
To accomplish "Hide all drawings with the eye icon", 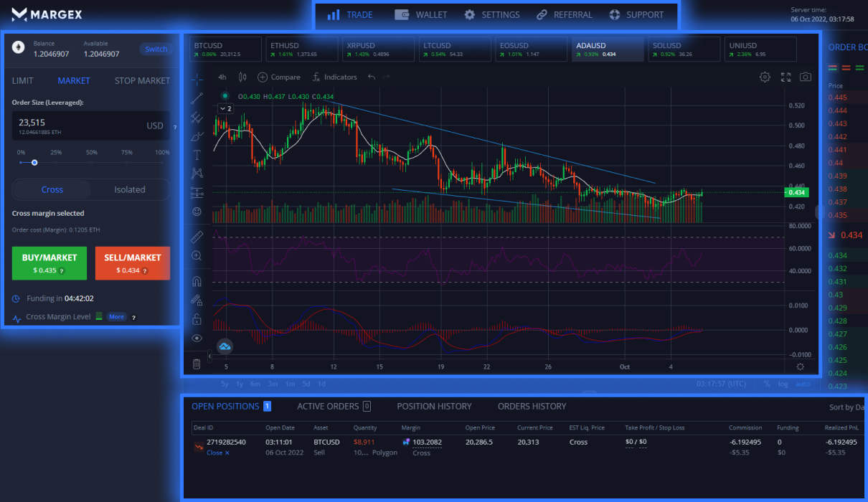I will click(197, 338).
